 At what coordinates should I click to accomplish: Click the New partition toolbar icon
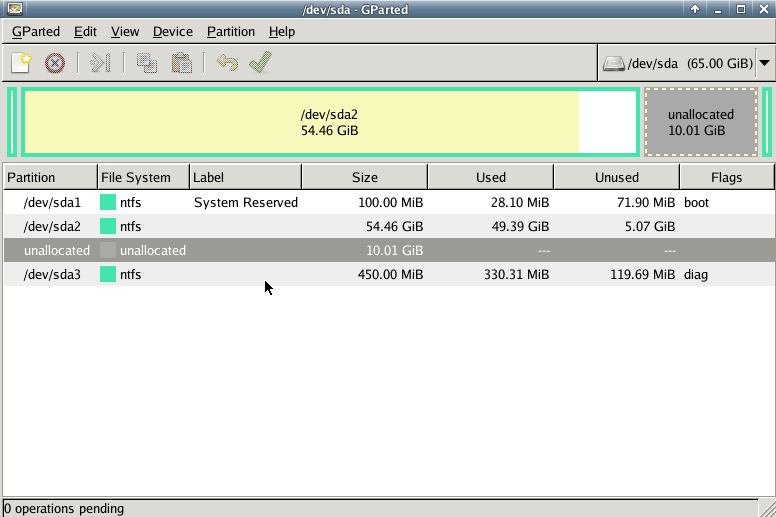coord(21,63)
